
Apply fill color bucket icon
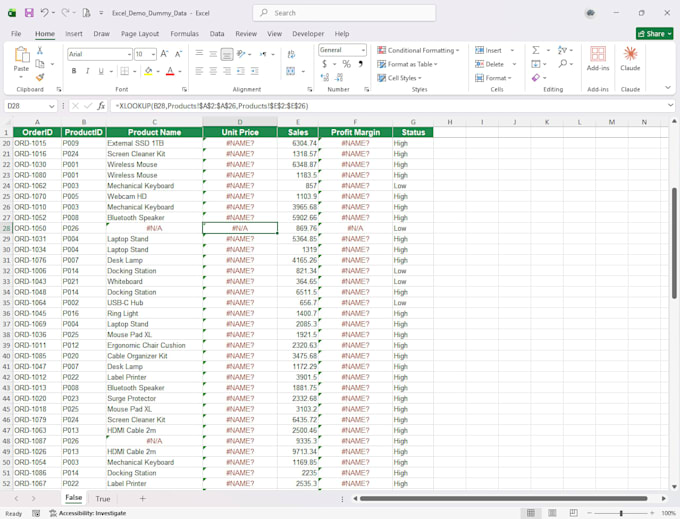(x=148, y=71)
